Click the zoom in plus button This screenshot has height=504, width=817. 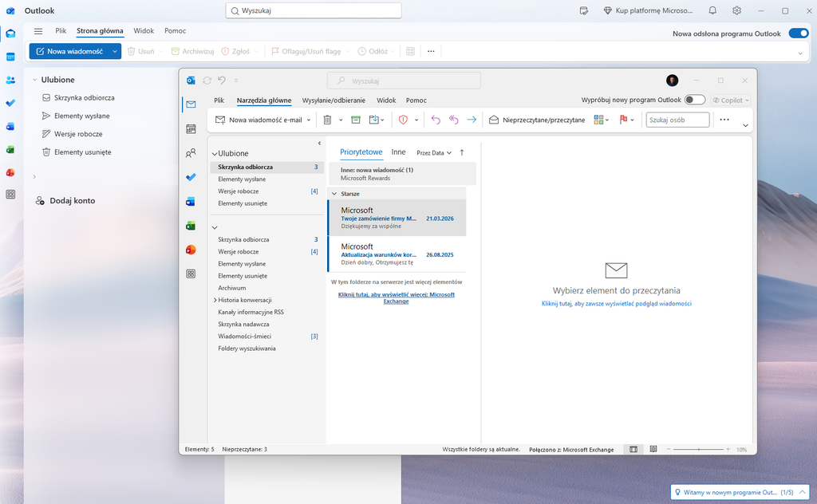(728, 449)
